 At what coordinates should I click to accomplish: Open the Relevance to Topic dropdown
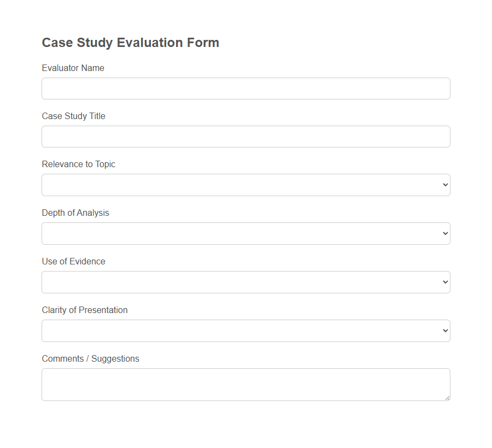tap(246, 185)
